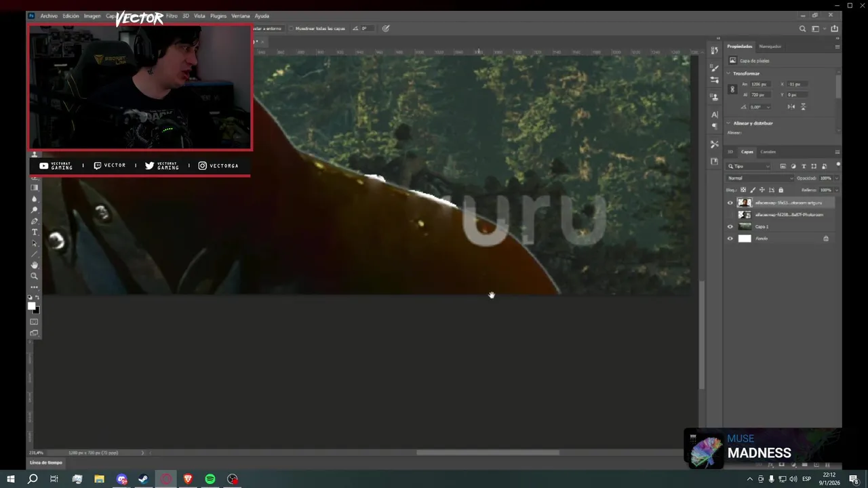The image size is (868, 488).
Task: Open the Capas panel menu
Action: 837,152
